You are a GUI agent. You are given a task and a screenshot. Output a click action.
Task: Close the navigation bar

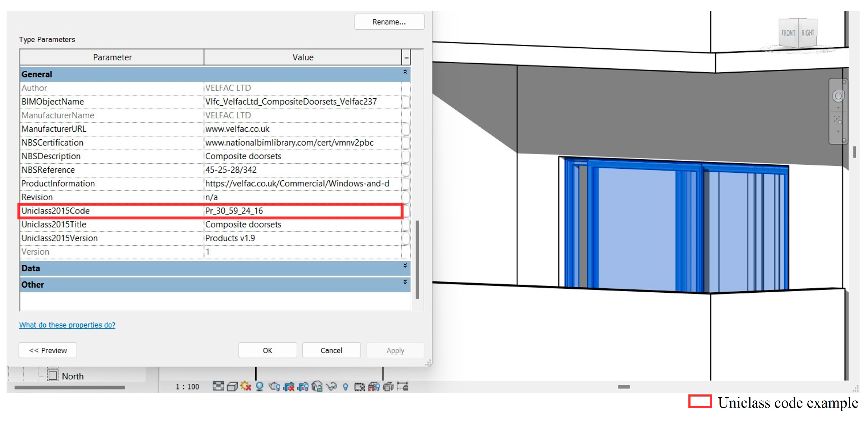[844, 82]
